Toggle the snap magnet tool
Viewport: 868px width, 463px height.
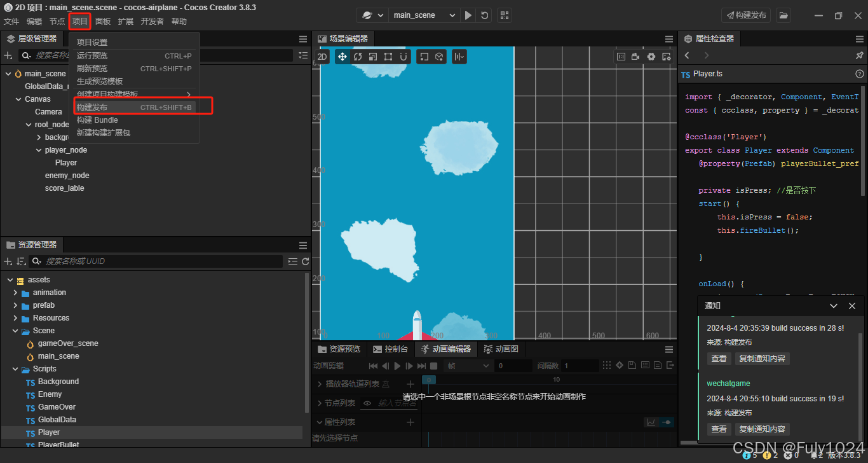click(x=403, y=57)
